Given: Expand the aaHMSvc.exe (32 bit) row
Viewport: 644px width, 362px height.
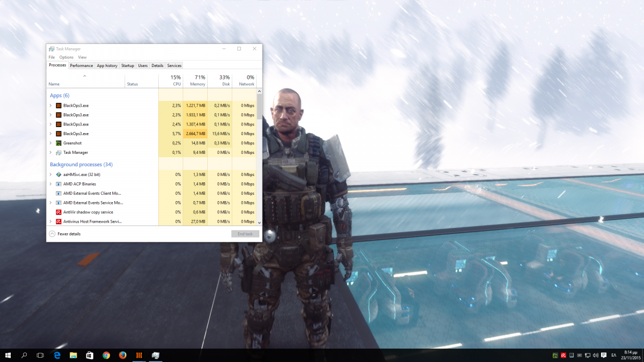Looking at the screenshot, I should [x=51, y=174].
